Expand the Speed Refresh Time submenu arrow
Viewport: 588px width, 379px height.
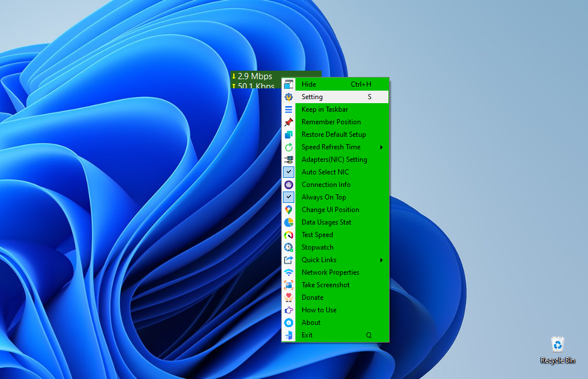point(381,147)
